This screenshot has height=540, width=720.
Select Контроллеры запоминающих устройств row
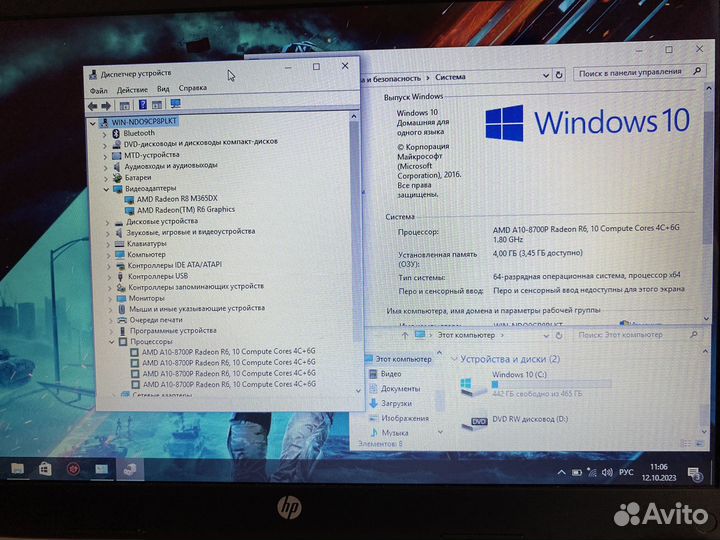(x=196, y=287)
